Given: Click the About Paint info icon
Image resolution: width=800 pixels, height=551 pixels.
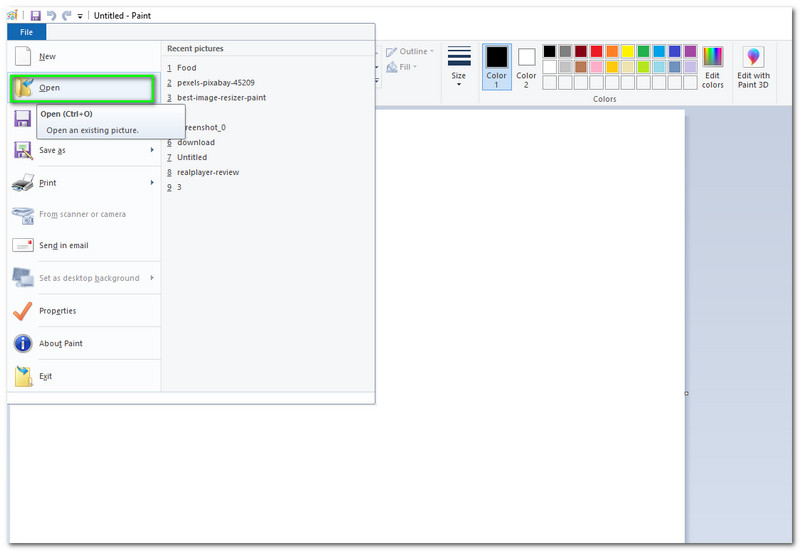Looking at the screenshot, I should (22, 344).
